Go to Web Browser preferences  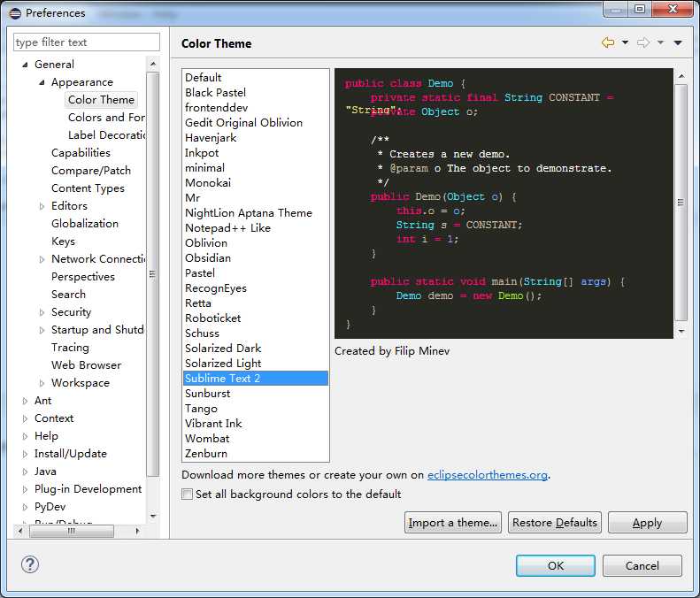click(86, 365)
